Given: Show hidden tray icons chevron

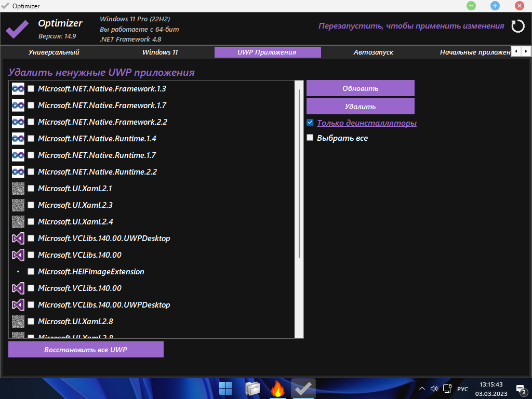Looking at the screenshot, I should (422, 389).
